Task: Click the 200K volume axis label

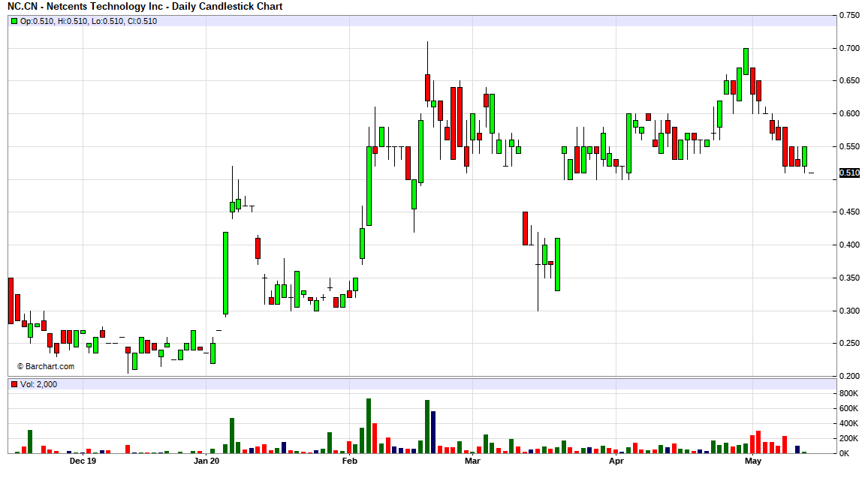Action: (x=849, y=439)
